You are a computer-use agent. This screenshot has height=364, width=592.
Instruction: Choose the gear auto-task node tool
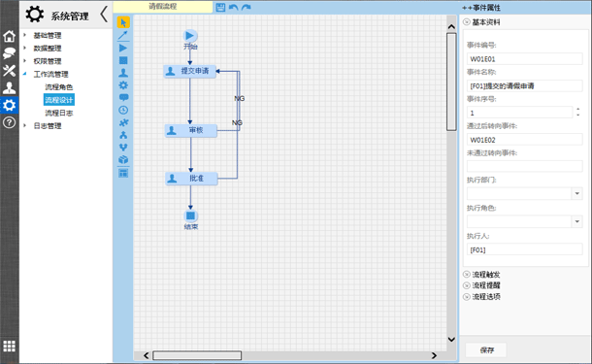click(123, 85)
